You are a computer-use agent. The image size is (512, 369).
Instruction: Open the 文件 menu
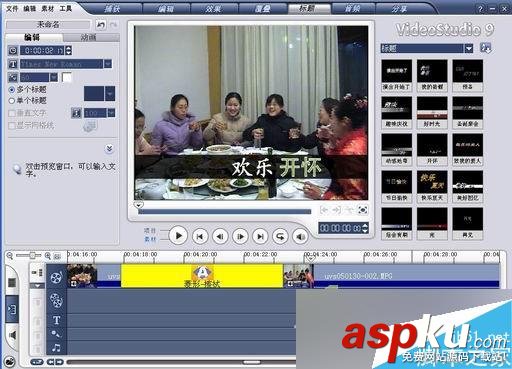point(12,8)
